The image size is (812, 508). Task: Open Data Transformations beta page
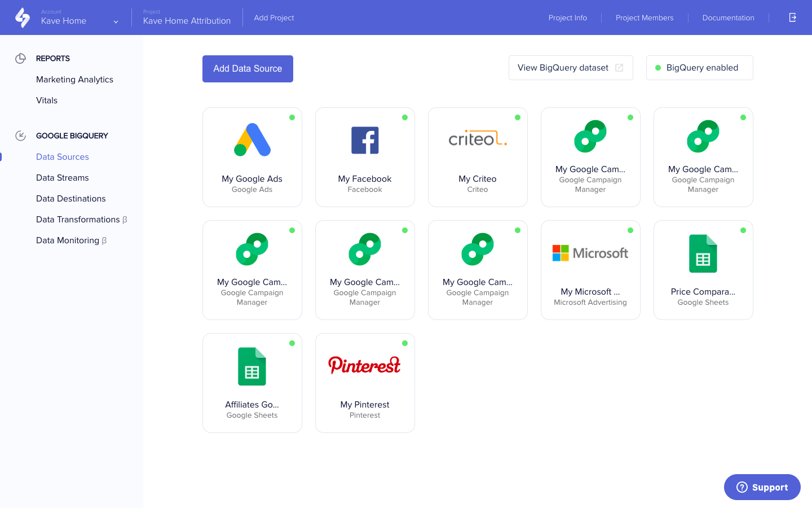coord(82,220)
